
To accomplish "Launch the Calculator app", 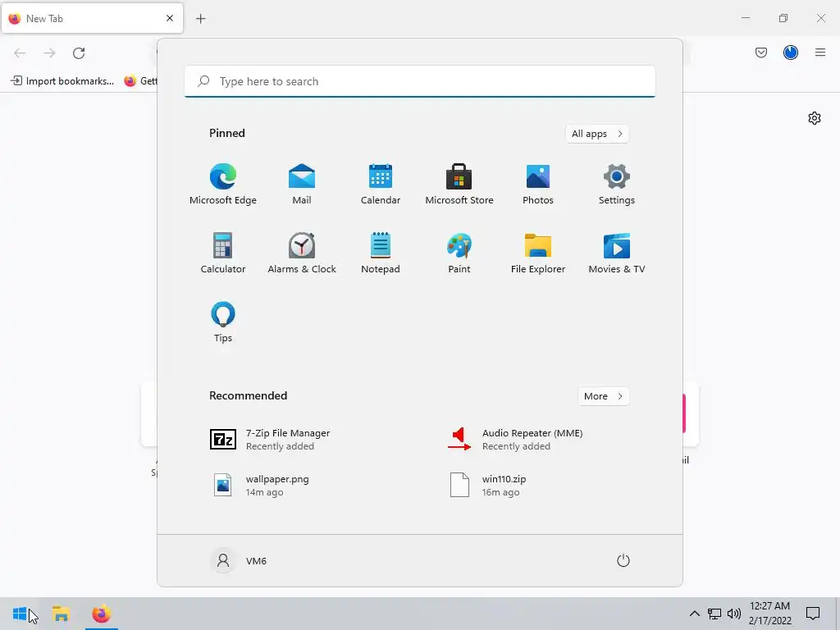I will pyautogui.click(x=223, y=253).
